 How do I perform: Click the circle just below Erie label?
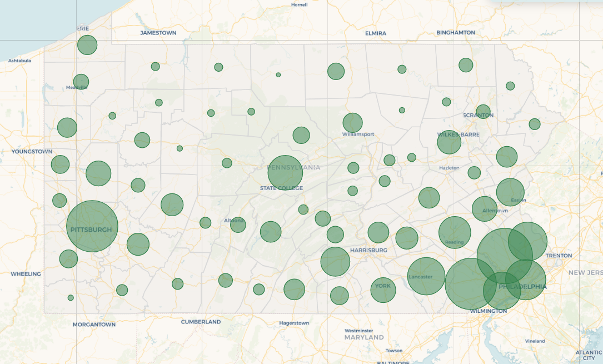(x=87, y=44)
